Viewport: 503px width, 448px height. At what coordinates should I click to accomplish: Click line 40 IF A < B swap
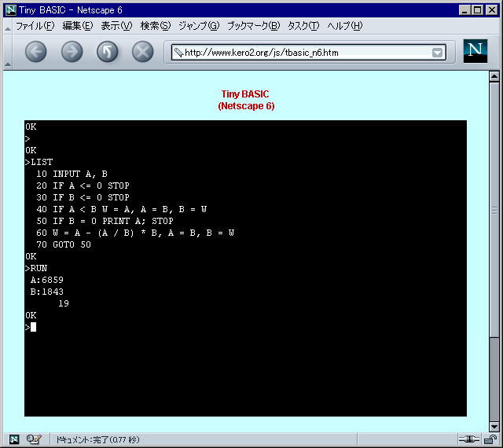[122, 209]
